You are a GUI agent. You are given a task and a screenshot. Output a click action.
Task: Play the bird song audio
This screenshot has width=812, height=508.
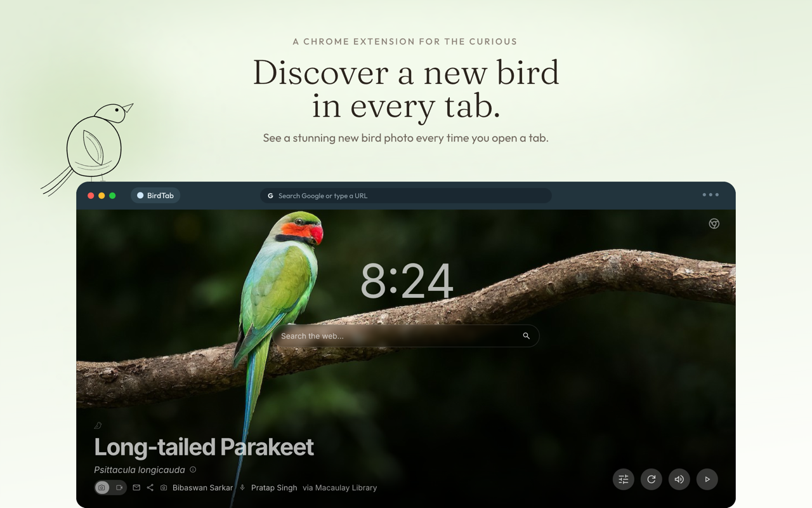tap(707, 479)
